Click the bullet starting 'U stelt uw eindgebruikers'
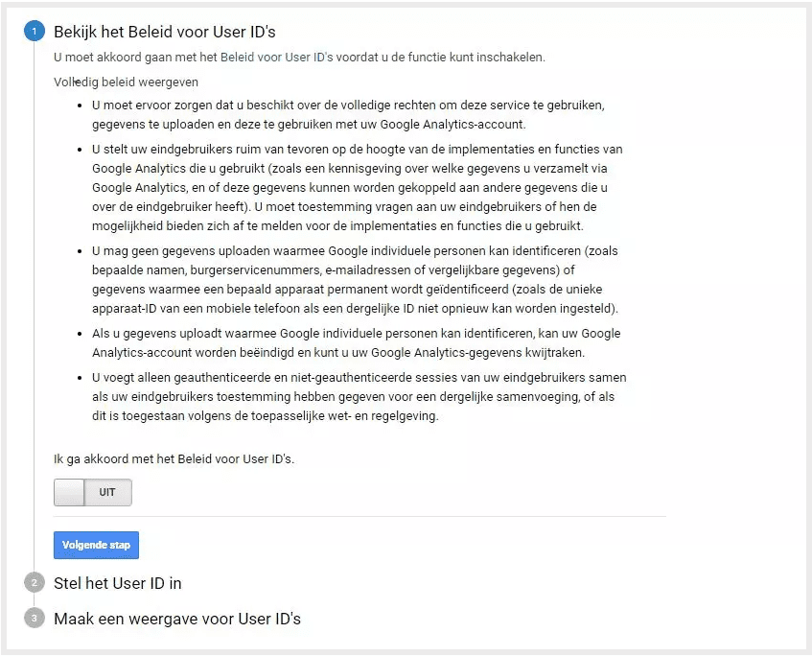Screen dimensions: 812x656 point(358,188)
